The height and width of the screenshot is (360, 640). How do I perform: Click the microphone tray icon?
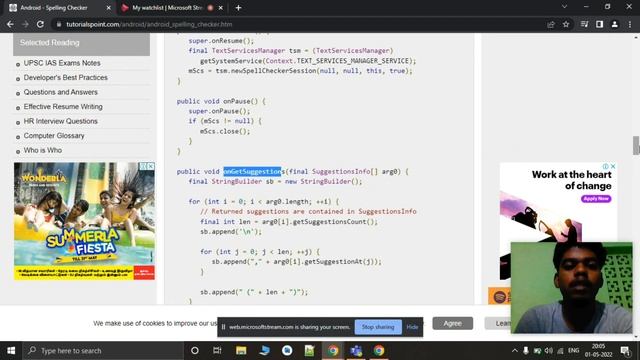(x=526, y=351)
